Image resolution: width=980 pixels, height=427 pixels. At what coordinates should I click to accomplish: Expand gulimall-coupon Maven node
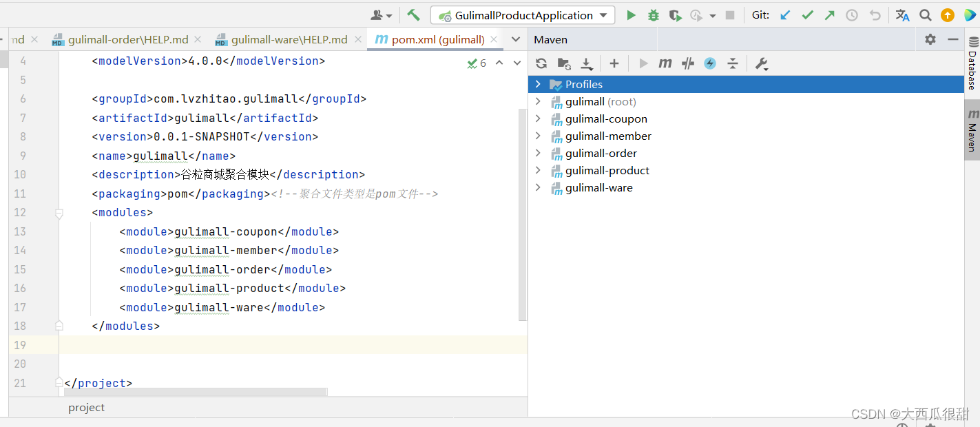pos(539,118)
